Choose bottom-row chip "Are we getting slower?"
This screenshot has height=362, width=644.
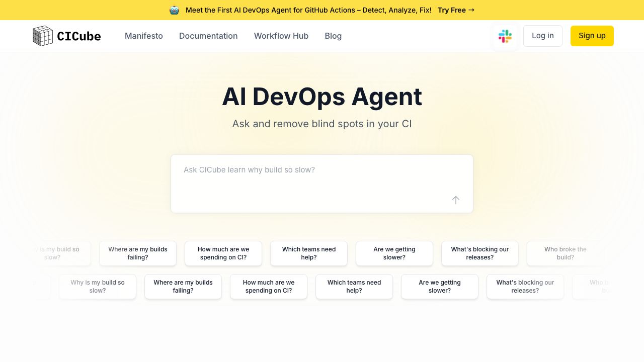coord(440,287)
